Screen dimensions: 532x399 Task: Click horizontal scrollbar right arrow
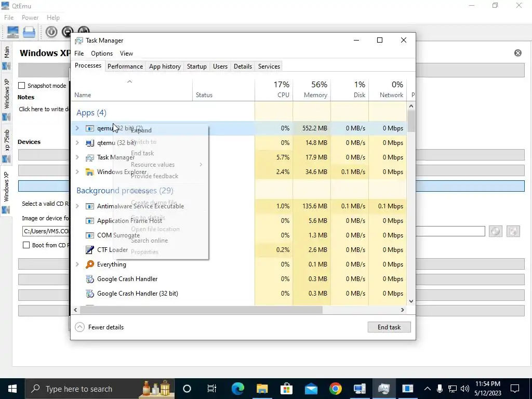(403, 310)
